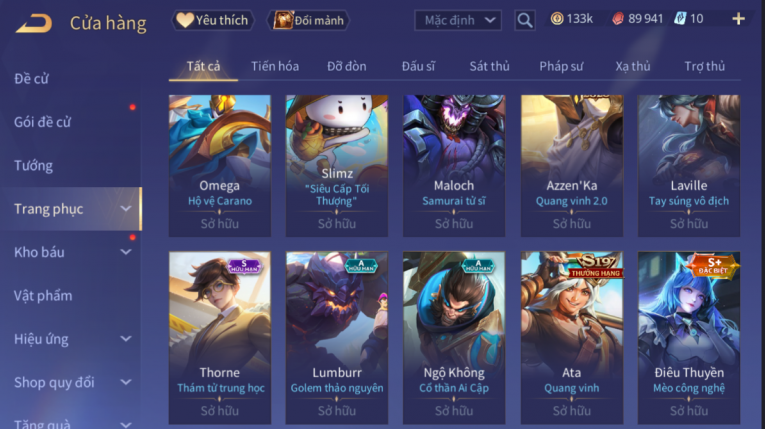This screenshot has height=429, width=765.
Task: Expand the Shop quy đổi section
Action: click(x=126, y=382)
